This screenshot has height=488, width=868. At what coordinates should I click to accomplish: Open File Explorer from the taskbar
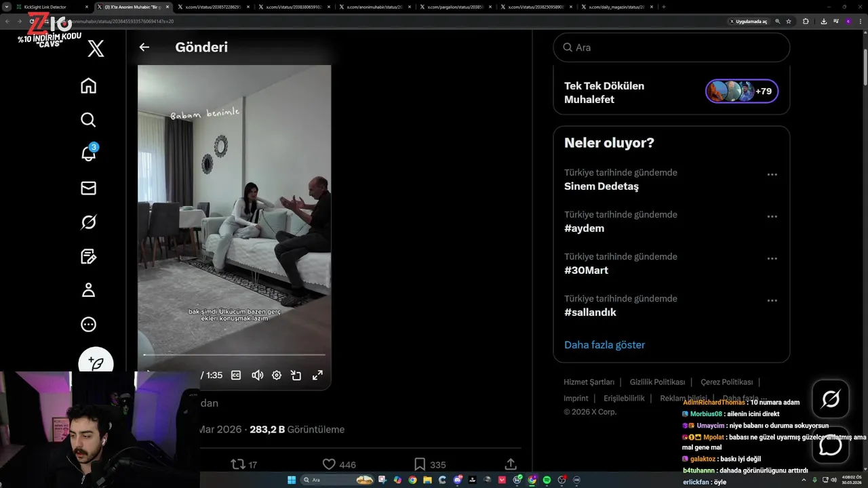(x=427, y=480)
